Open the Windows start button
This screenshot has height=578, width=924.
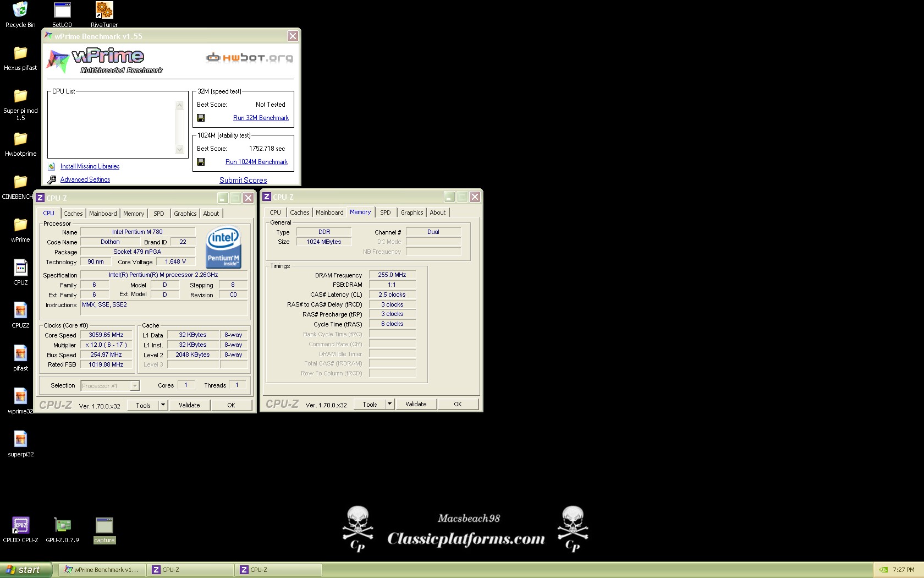coord(26,570)
